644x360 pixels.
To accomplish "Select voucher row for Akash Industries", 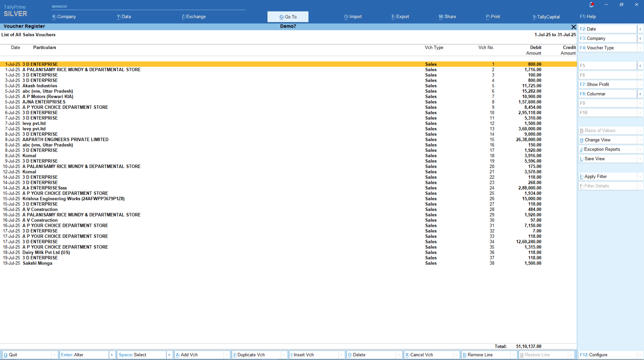I will pos(288,86).
